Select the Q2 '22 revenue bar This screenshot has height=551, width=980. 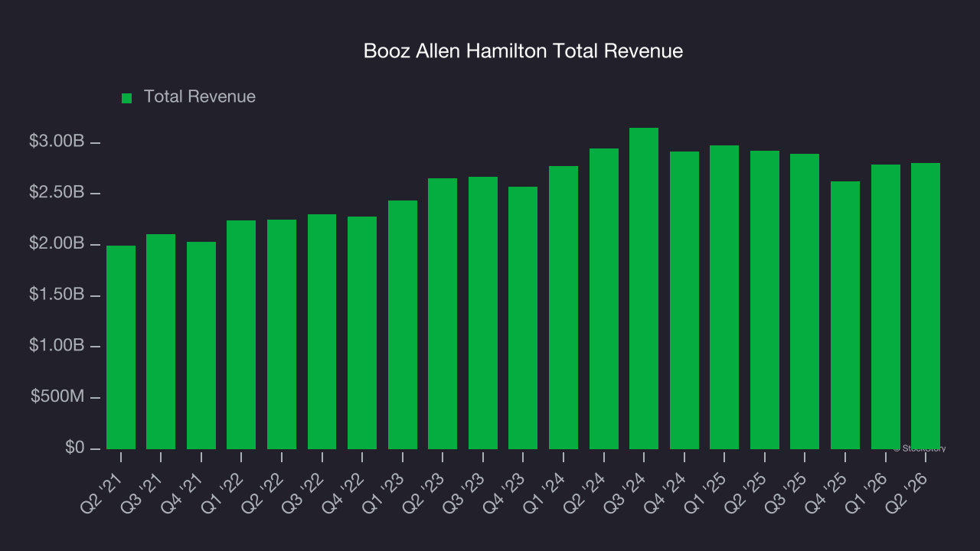point(282,334)
